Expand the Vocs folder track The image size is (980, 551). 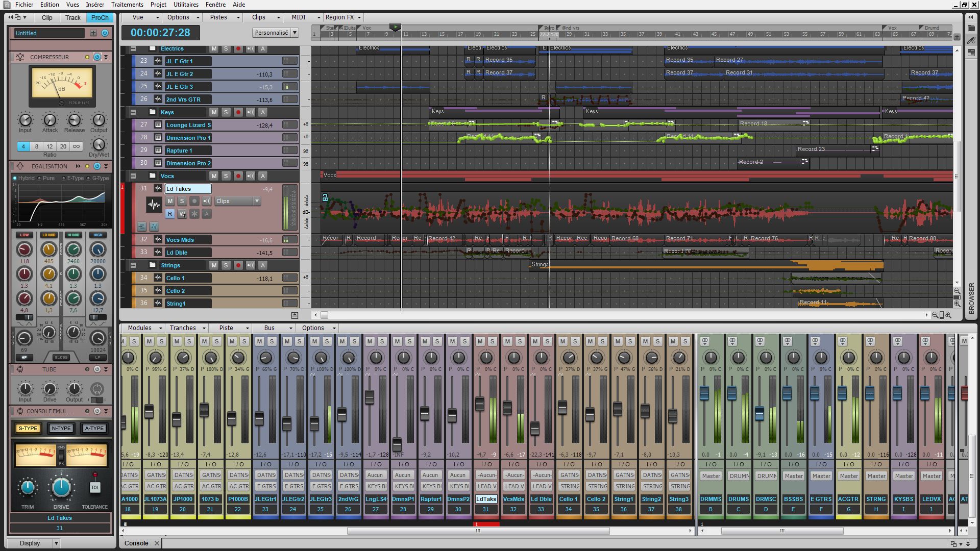coord(134,176)
